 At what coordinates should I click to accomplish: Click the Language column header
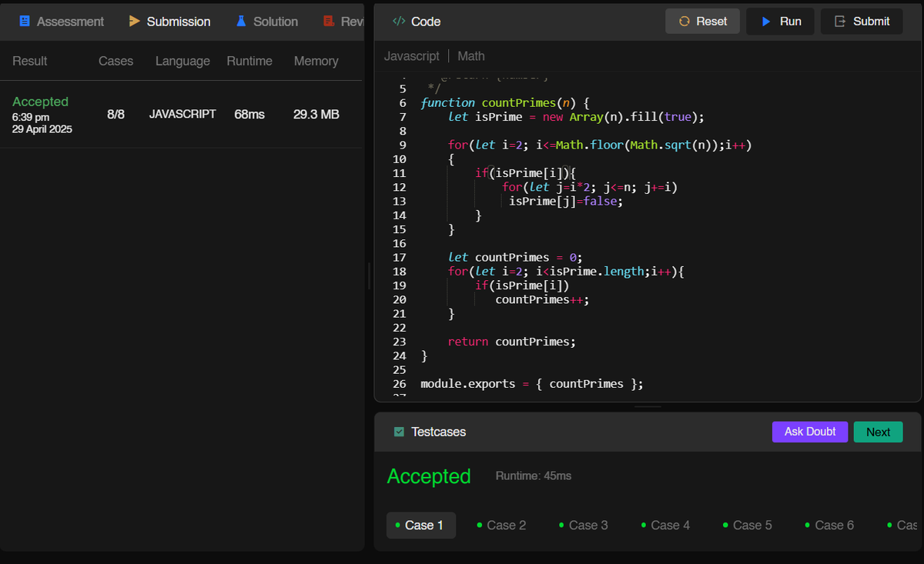point(182,61)
